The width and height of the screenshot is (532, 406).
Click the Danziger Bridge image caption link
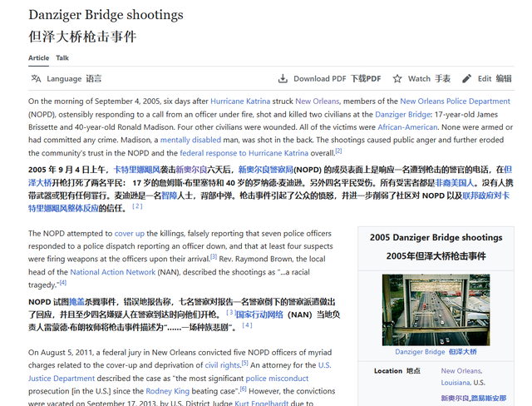pyautogui.click(x=420, y=352)
